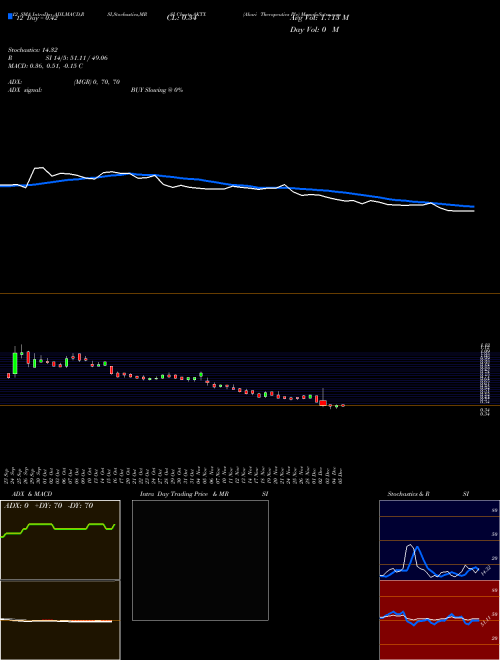This screenshot has height=660, width=500.
Task: Click the 'Day Vol: 0 M' text
Action: point(314,30)
